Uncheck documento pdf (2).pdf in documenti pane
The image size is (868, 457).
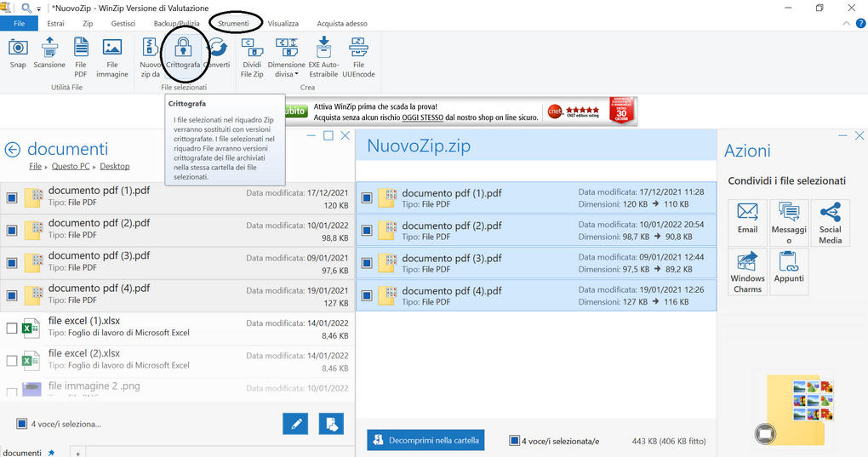tap(12, 230)
